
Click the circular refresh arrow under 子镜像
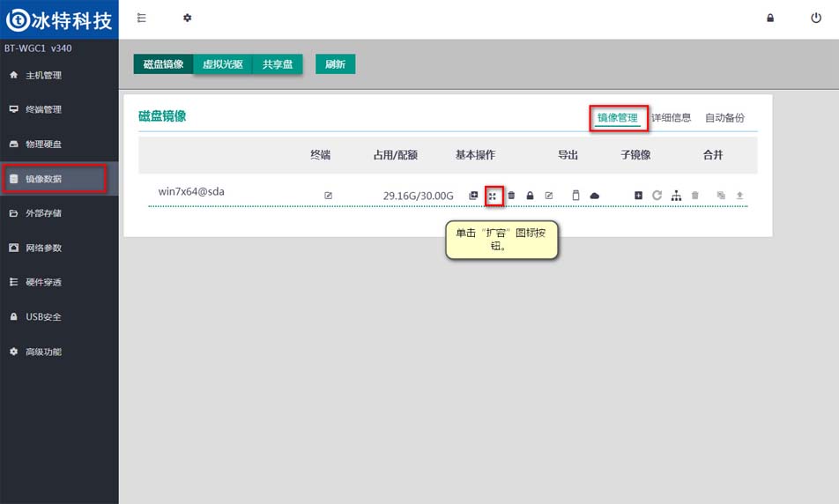657,196
